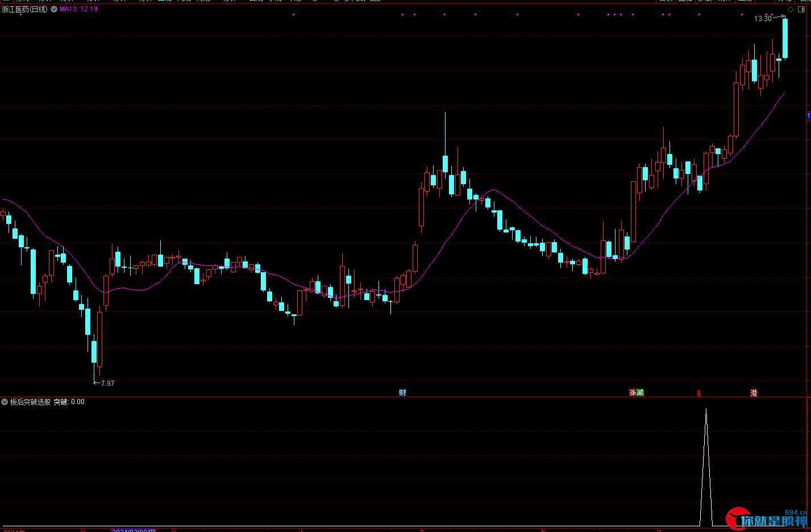Screen dimensions: 811x532
Task: Click the highlighted date label on time axis
Action: pos(134,530)
